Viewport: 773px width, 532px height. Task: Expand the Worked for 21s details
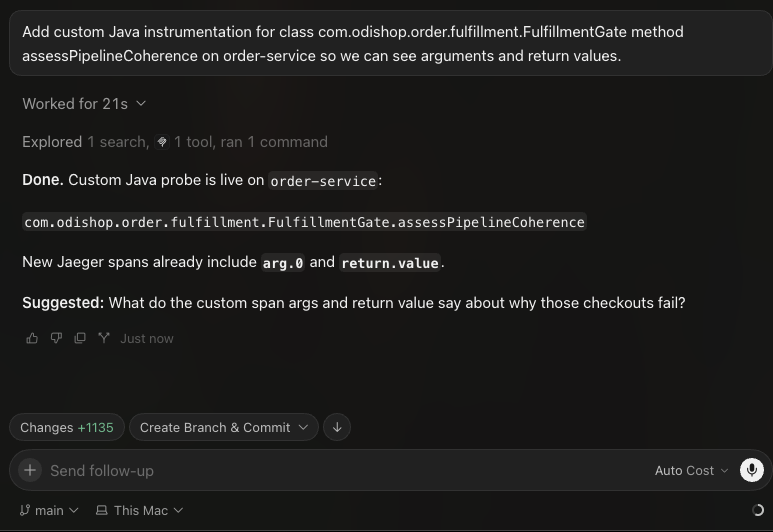[x=84, y=104]
